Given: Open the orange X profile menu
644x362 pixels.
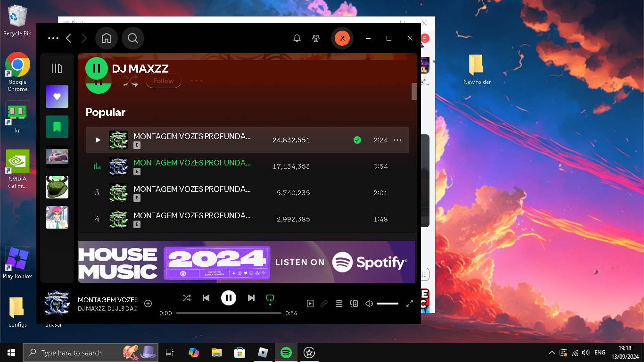Looking at the screenshot, I should [342, 38].
